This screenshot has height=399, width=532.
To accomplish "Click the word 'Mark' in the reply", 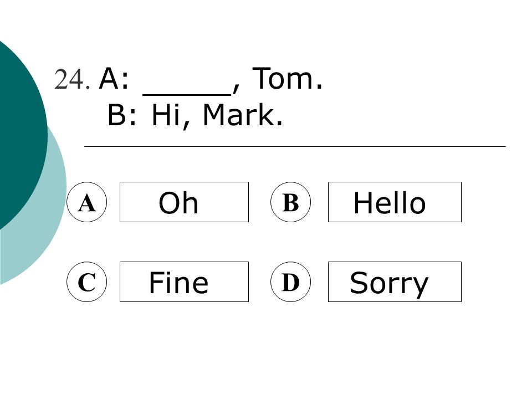I will click(239, 115).
